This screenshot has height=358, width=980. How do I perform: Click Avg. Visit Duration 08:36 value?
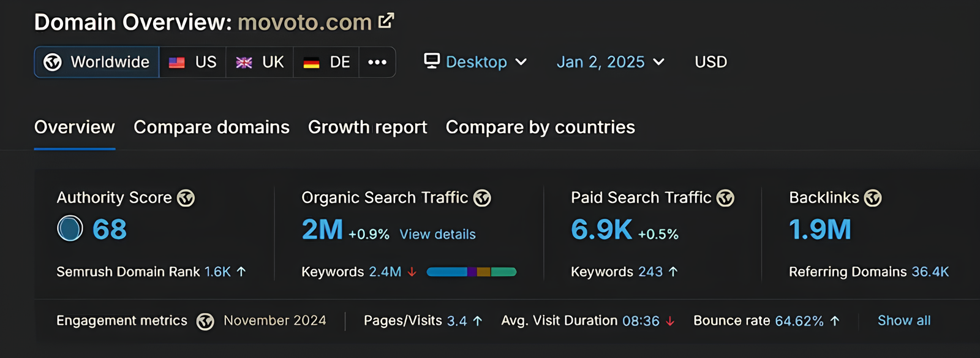click(641, 321)
